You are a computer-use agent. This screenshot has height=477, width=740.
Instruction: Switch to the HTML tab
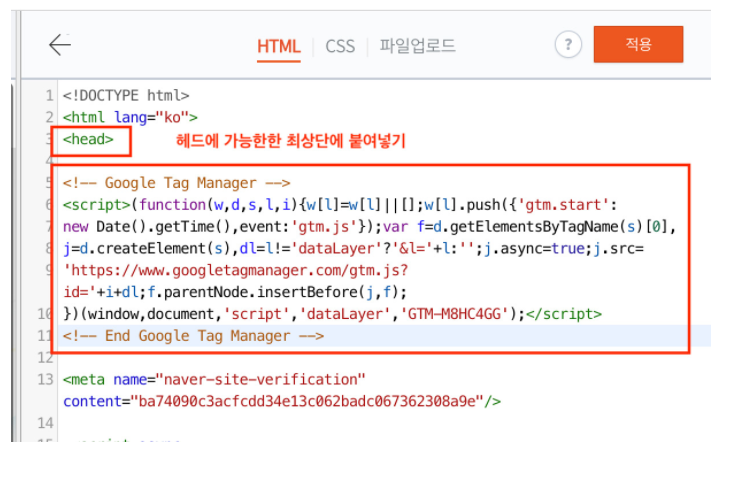278,46
